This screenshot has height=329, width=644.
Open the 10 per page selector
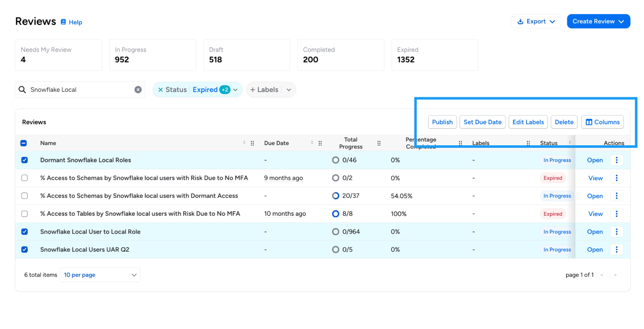coord(100,275)
